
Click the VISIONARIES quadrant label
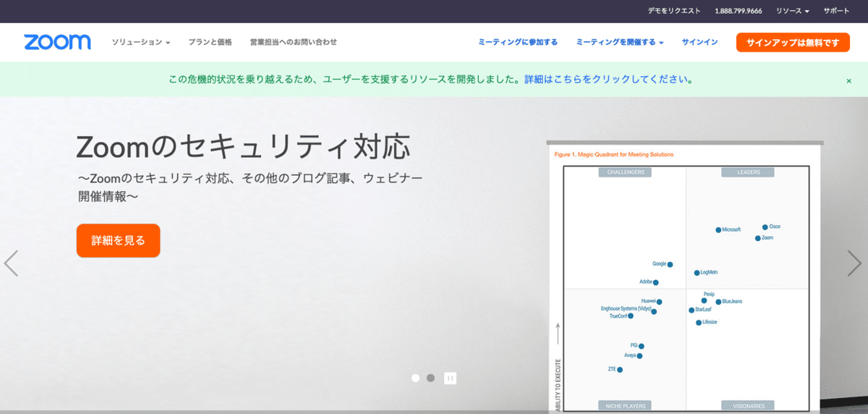point(747,405)
